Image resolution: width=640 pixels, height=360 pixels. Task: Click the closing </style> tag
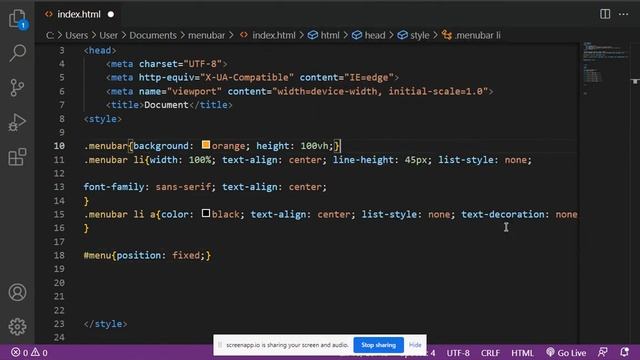pyautogui.click(x=105, y=324)
